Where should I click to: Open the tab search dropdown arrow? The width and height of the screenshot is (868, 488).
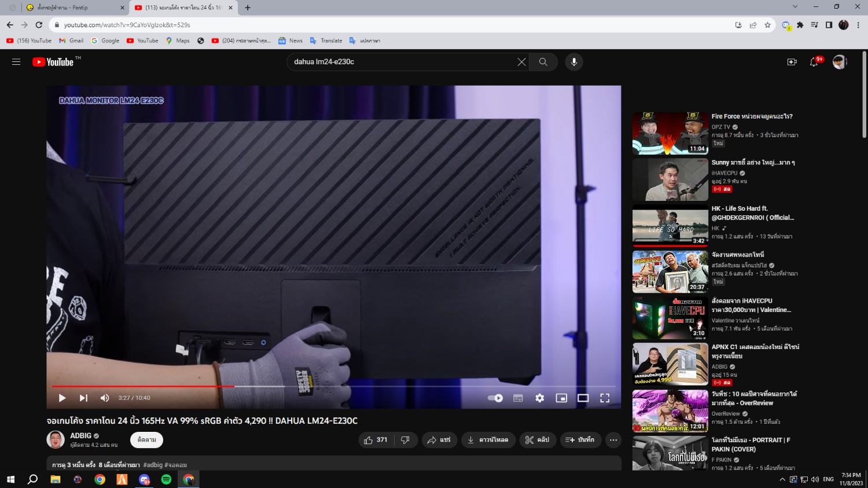point(795,7)
